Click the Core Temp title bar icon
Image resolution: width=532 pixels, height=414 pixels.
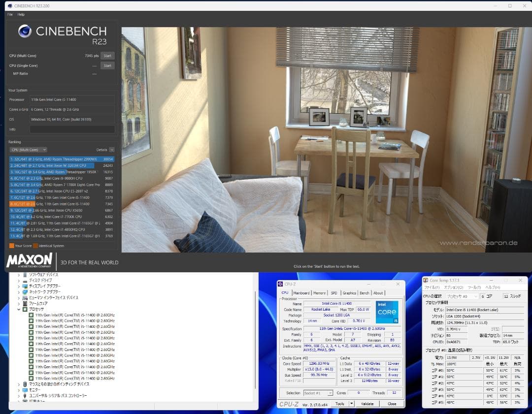tap(426, 280)
